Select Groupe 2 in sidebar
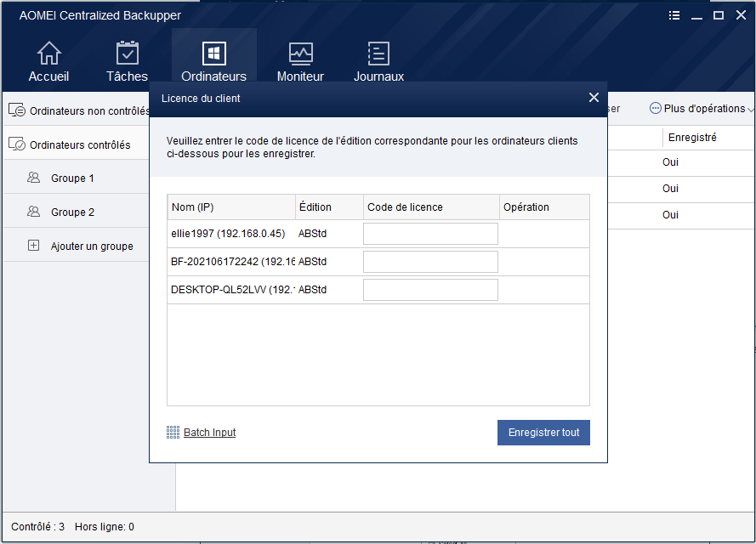Screen dimensions: 756x544 click(77, 212)
